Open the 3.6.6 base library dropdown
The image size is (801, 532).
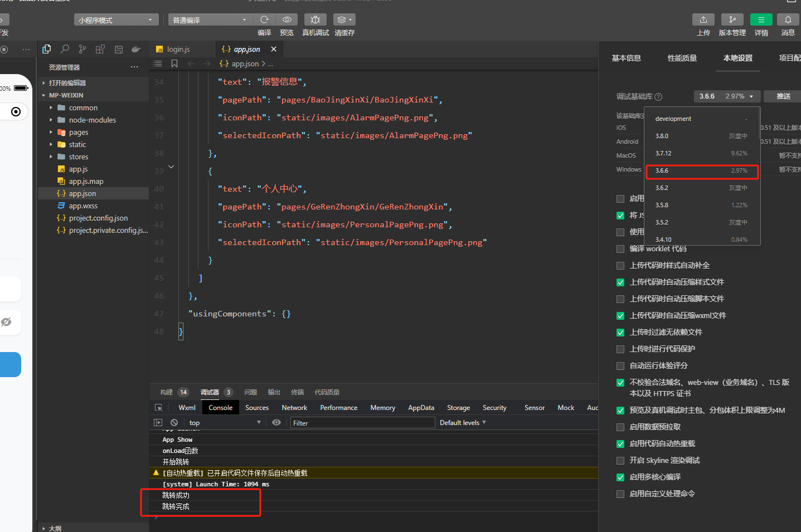click(x=727, y=96)
